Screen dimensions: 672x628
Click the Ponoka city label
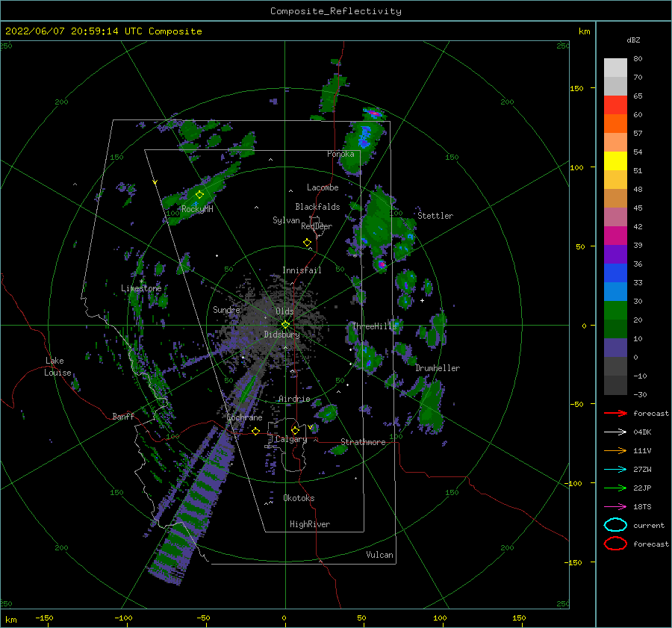340,154
